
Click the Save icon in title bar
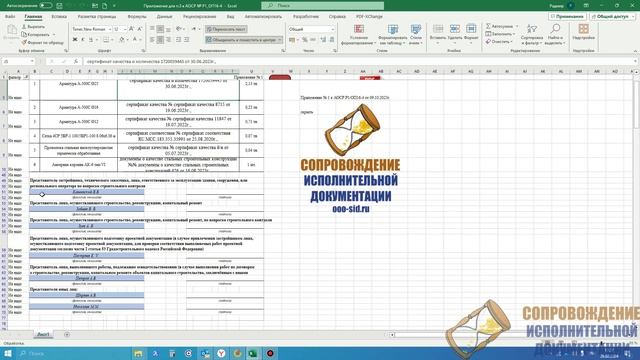60,6
